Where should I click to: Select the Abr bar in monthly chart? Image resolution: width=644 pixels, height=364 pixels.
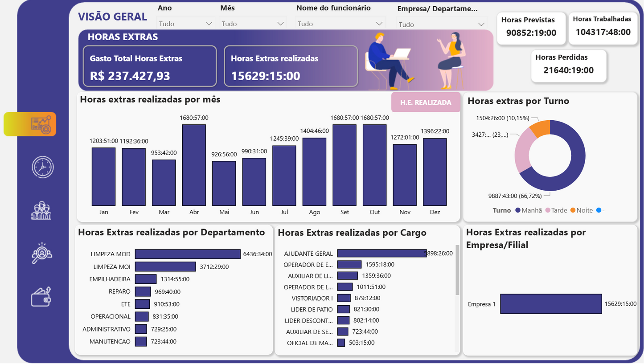[194, 164]
